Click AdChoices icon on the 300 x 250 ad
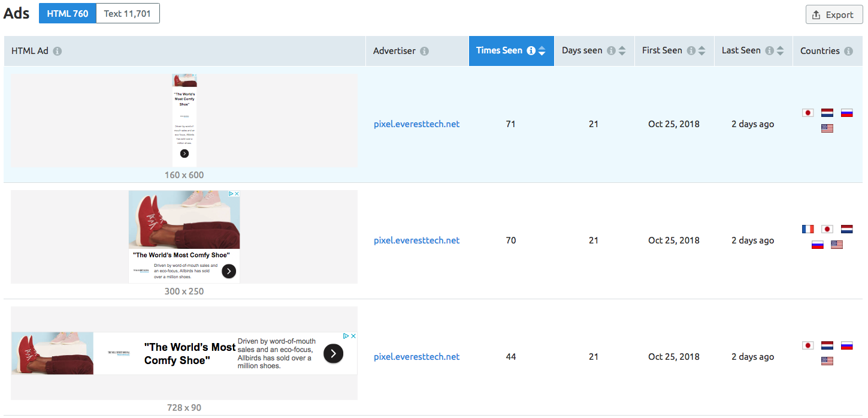 point(231,194)
